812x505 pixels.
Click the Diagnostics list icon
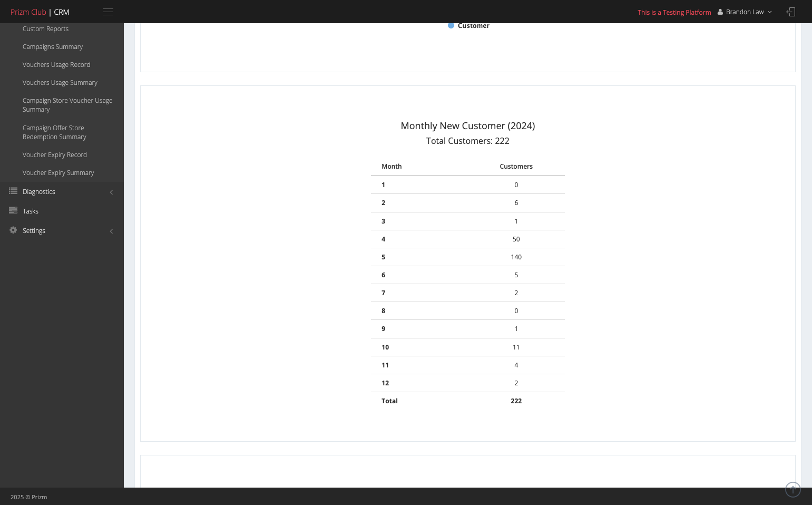[13, 191]
